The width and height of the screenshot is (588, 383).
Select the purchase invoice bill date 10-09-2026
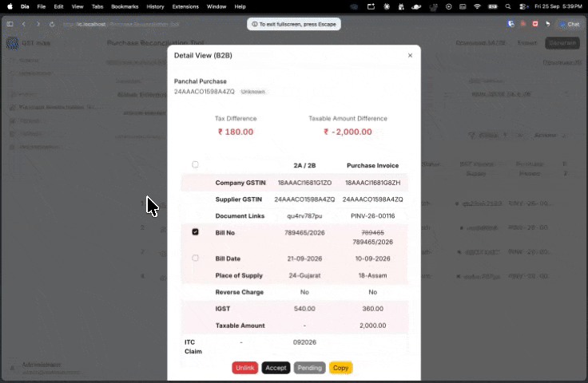372,259
